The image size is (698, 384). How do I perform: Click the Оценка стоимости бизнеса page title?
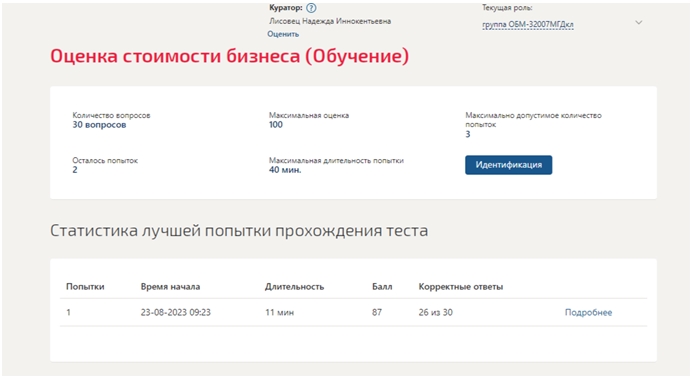[229, 57]
